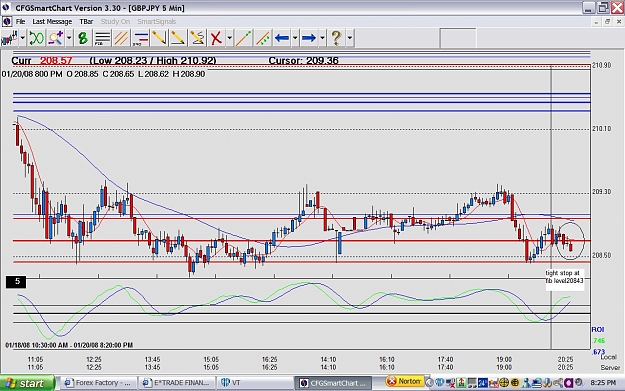Open the chart type dropdown arrow

click(23, 38)
